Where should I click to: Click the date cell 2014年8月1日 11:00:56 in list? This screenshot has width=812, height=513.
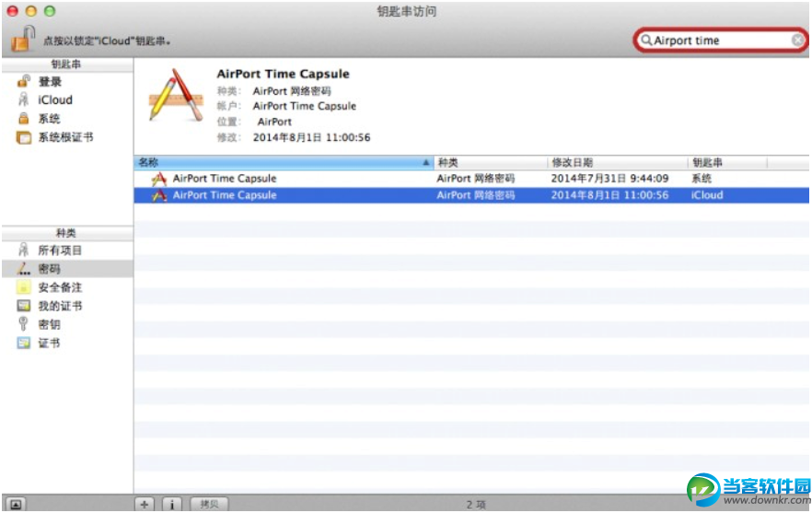[x=609, y=195]
